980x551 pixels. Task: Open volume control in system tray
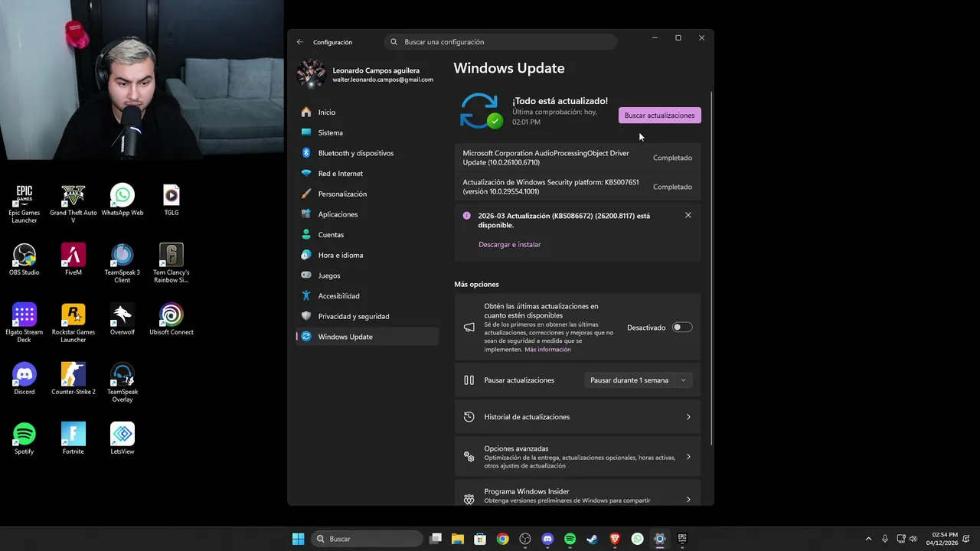pos(913,539)
